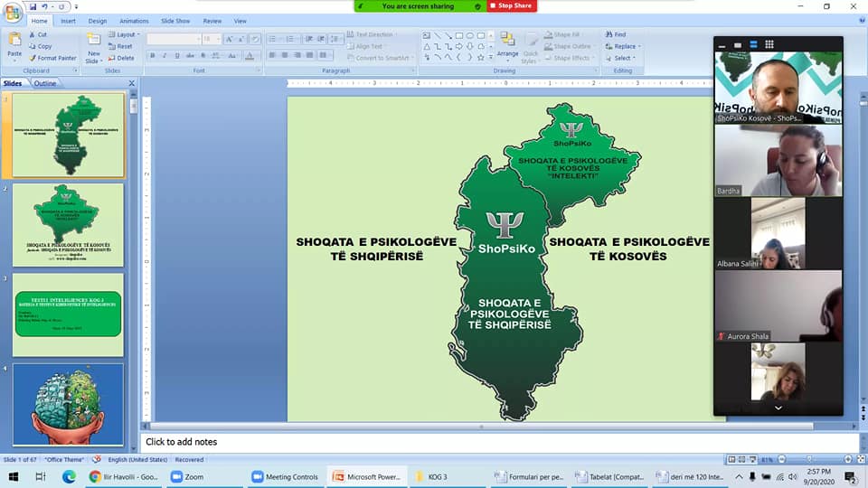The width and height of the screenshot is (868, 488).
Task: Click the Office button
Action: (12, 12)
